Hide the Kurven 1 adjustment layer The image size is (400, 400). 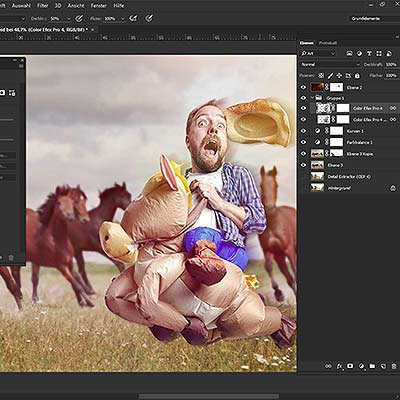[x=303, y=131]
